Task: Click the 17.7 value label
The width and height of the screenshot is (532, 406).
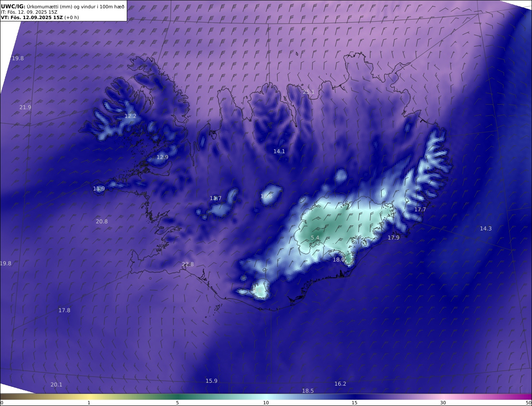Action: (420, 209)
